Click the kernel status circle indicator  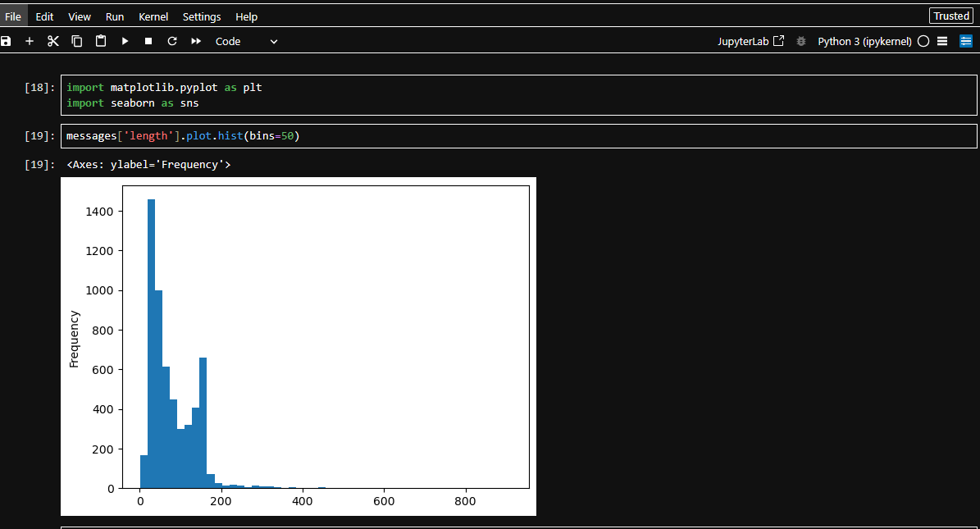923,41
